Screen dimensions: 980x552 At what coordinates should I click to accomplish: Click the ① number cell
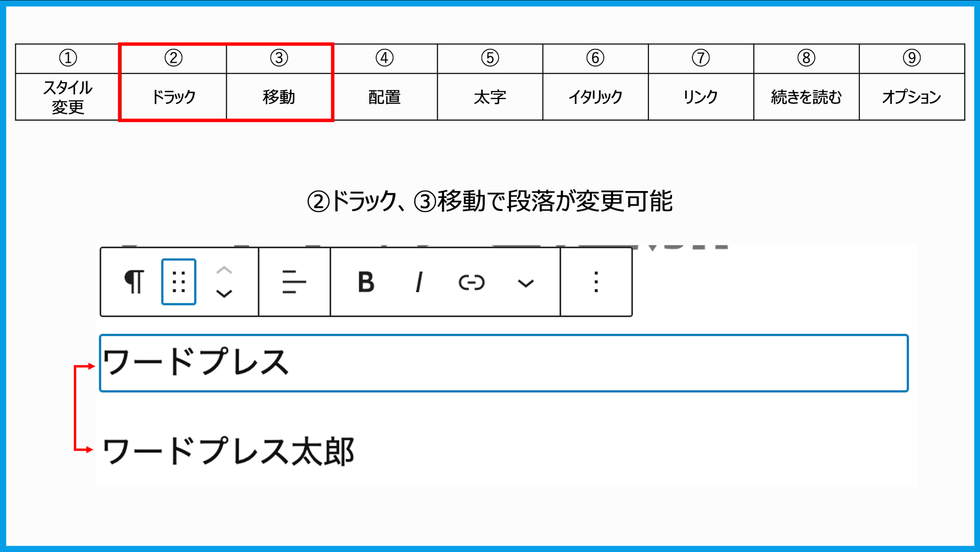(x=67, y=58)
